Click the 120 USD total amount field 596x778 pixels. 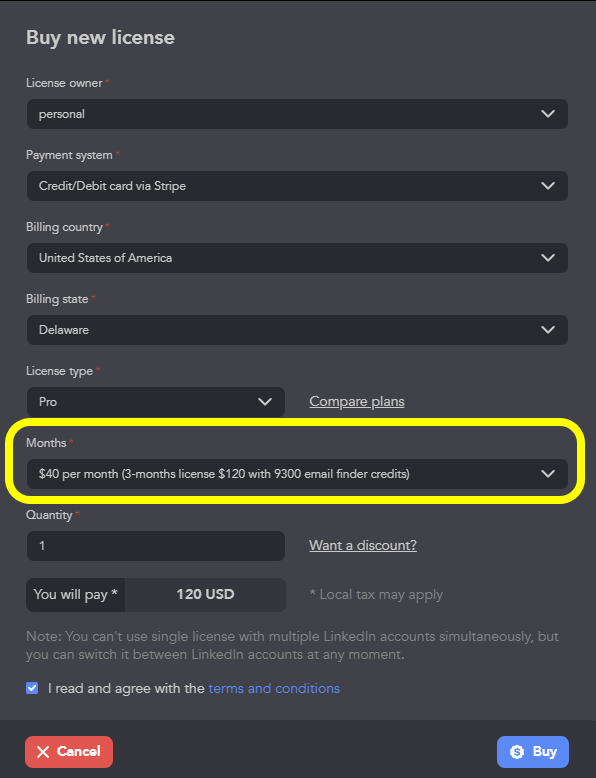pyautogui.click(x=205, y=594)
